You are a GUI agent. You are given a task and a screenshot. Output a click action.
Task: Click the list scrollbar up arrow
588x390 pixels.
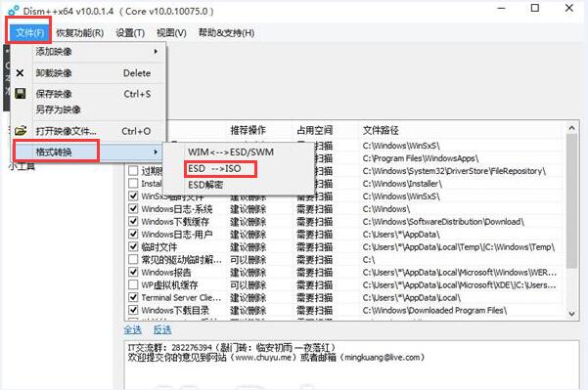coord(571,128)
